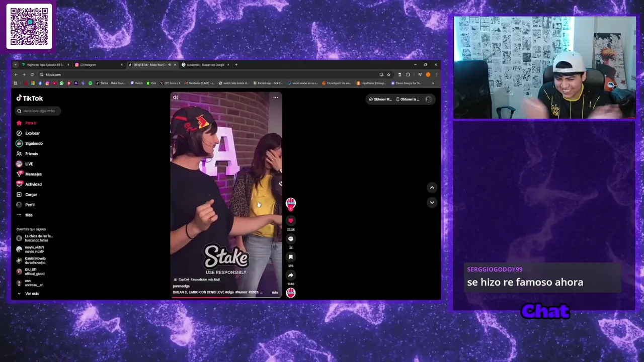
Task: Show more bookmarks chevron
Action: click(433, 83)
